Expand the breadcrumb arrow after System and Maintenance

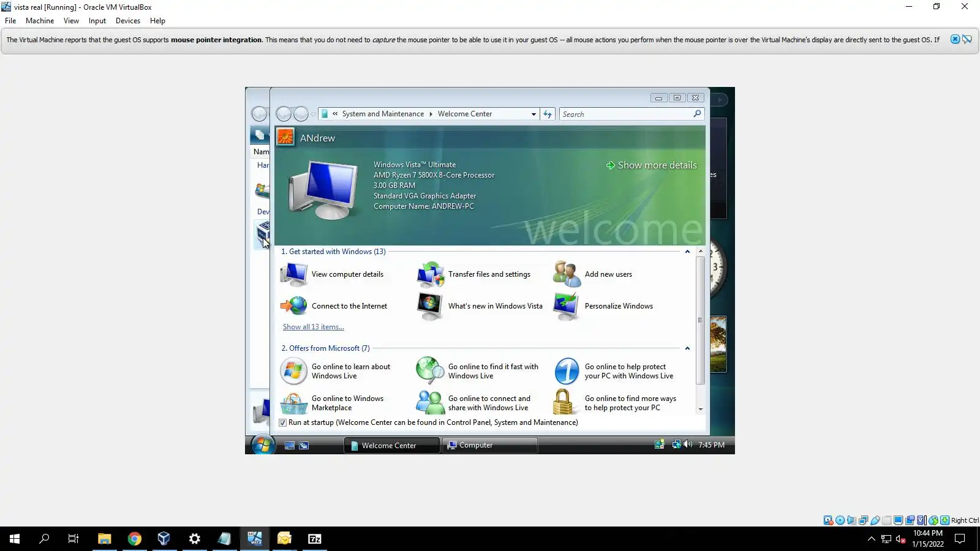pos(431,114)
